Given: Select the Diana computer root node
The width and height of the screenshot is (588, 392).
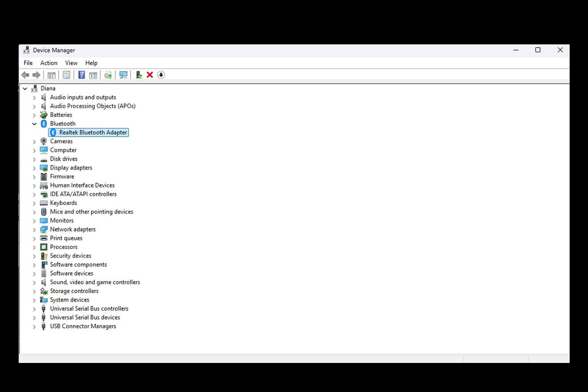Looking at the screenshot, I should tap(48, 88).
